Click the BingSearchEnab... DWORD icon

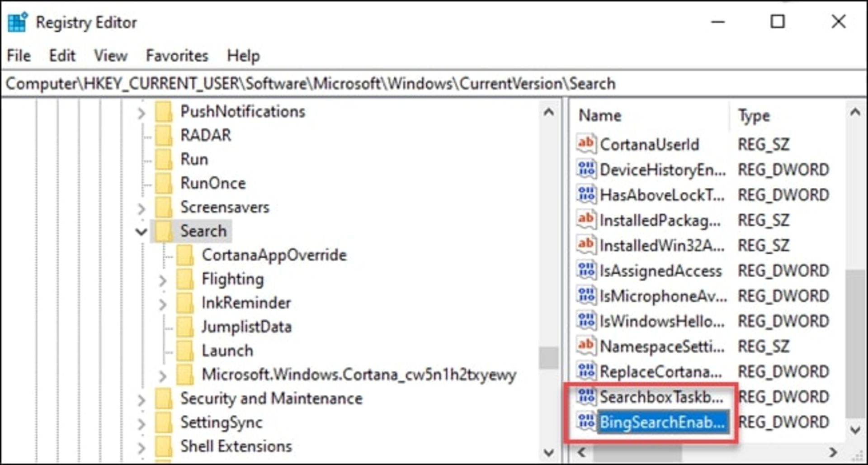point(586,422)
